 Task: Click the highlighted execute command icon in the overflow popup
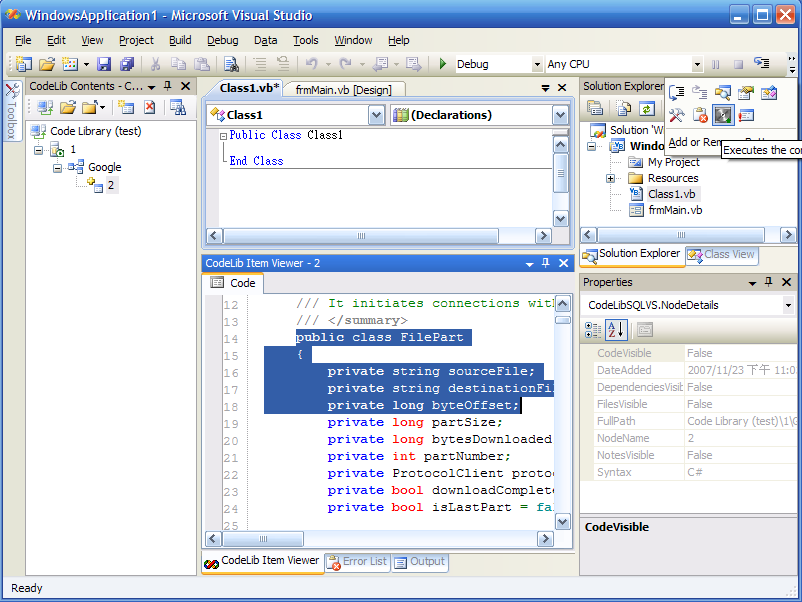click(722, 115)
